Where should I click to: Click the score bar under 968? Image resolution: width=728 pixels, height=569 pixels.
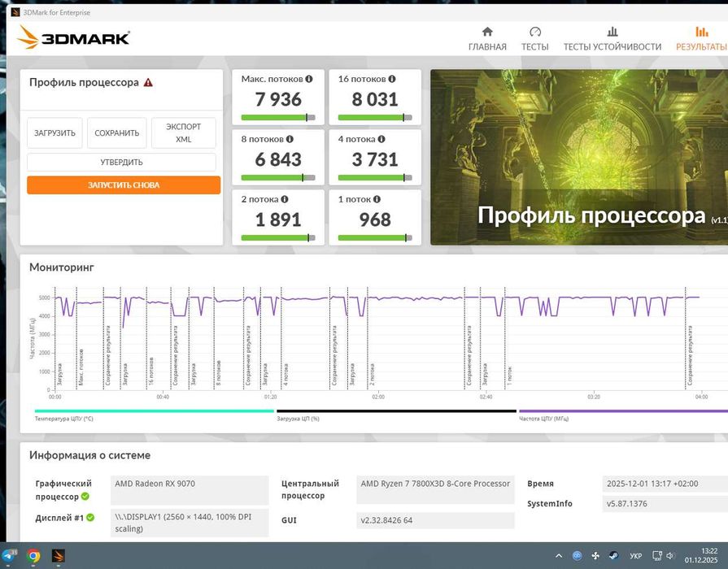(375, 237)
